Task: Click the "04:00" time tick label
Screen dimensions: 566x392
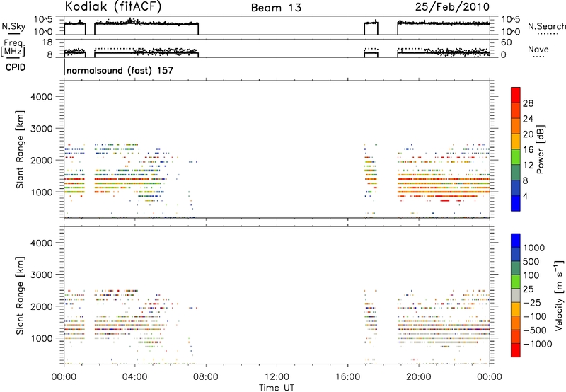Action: pyautogui.click(x=134, y=377)
